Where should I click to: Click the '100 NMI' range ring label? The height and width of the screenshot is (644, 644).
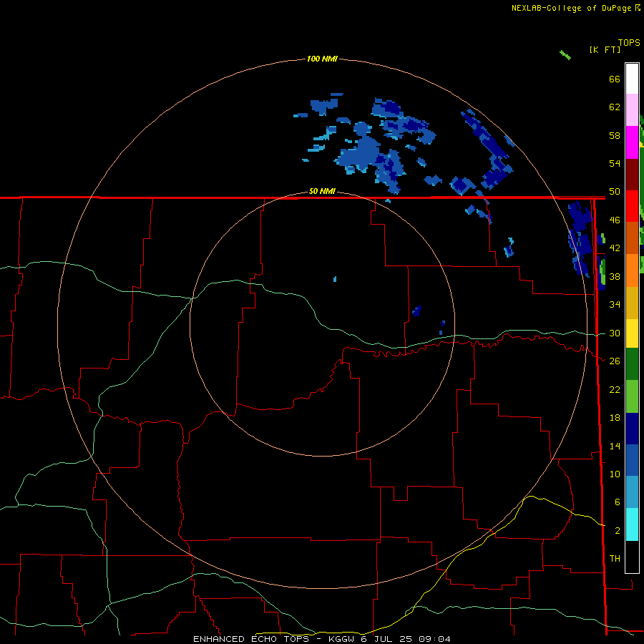pos(322,59)
